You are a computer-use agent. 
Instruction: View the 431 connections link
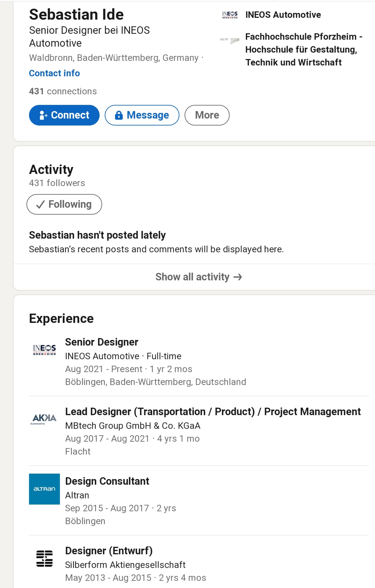[63, 91]
